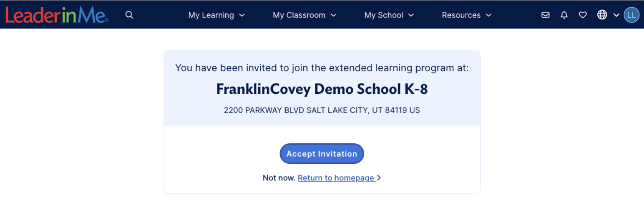Screen dimensions: 644x210
Task: Expand the chevron beside the globe
Action: pos(616,15)
